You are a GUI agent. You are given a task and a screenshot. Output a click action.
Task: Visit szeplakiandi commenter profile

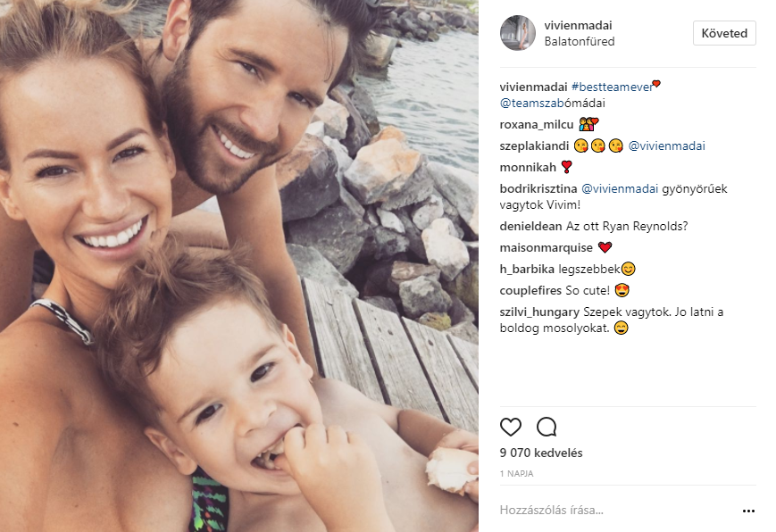pos(535,146)
